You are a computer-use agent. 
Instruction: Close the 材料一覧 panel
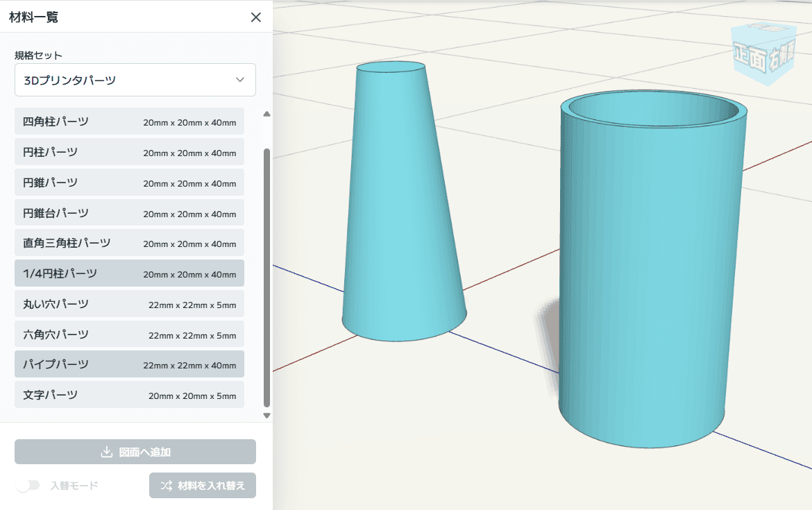(x=255, y=17)
